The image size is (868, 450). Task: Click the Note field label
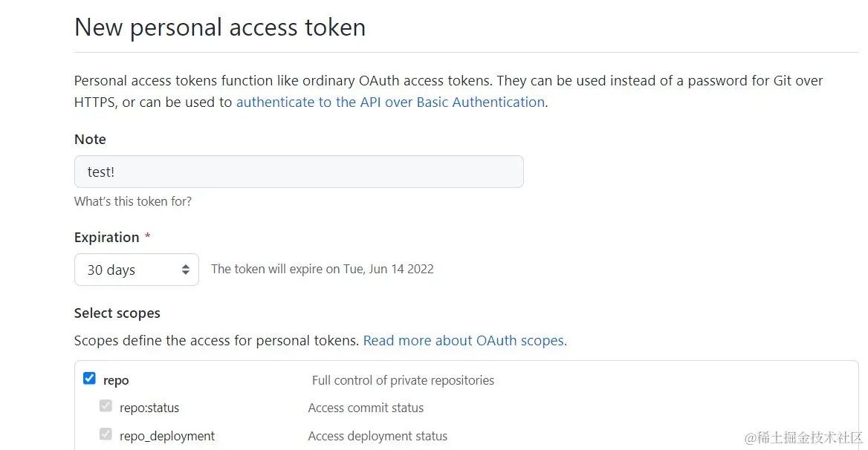[90, 140]
